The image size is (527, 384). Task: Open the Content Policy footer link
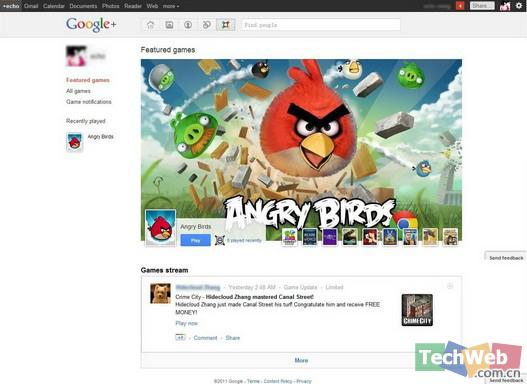(278, 381)
